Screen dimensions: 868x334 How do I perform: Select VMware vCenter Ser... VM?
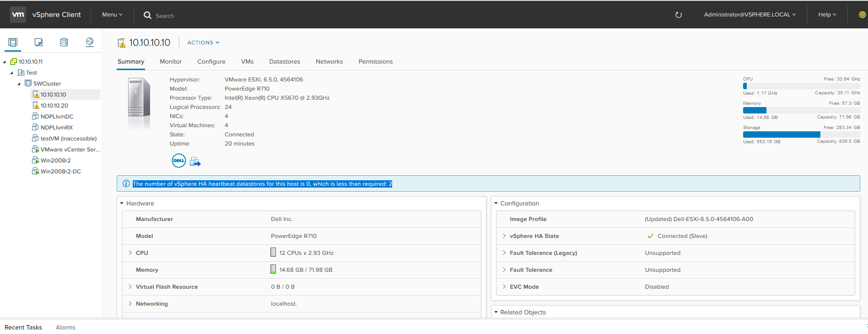pos(70,150)
